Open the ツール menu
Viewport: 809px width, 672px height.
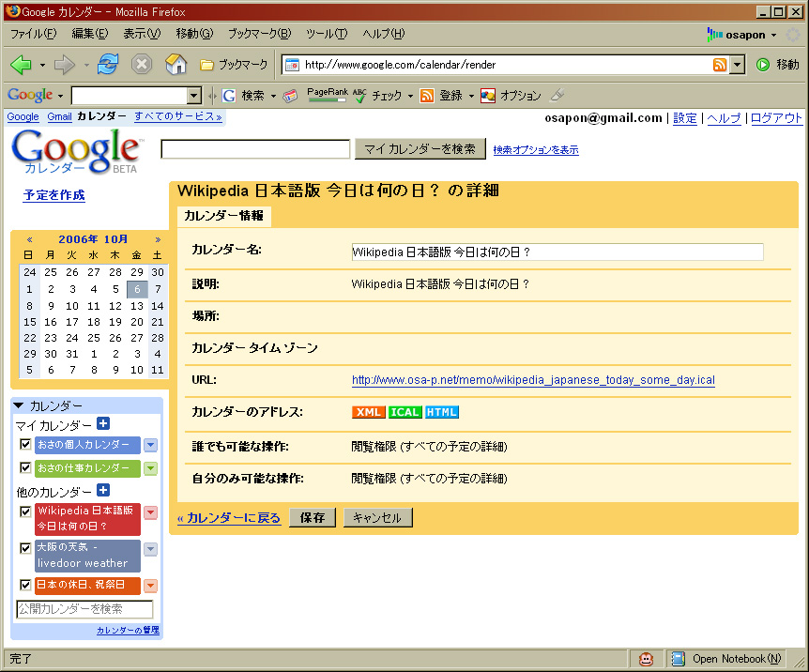(x=327, y=34)
